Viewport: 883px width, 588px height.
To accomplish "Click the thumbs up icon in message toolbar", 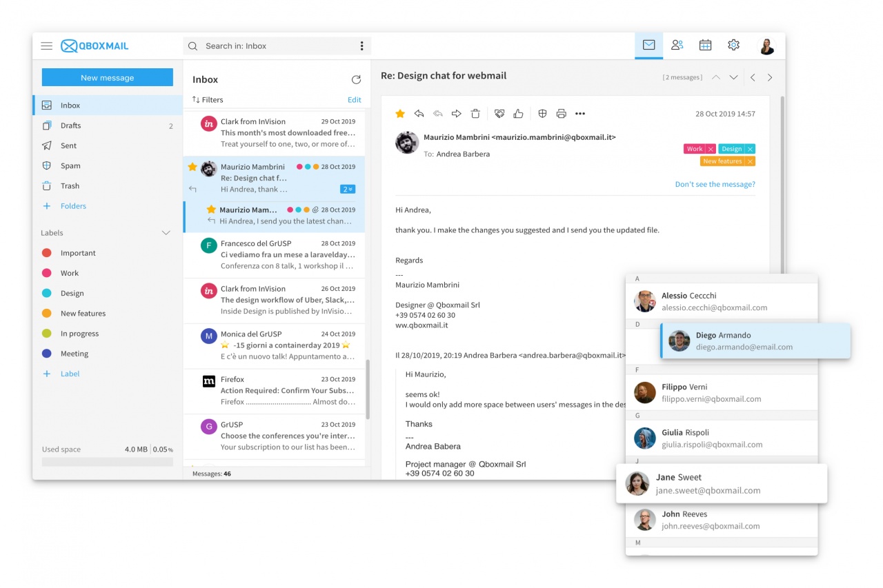I will 518,114.
